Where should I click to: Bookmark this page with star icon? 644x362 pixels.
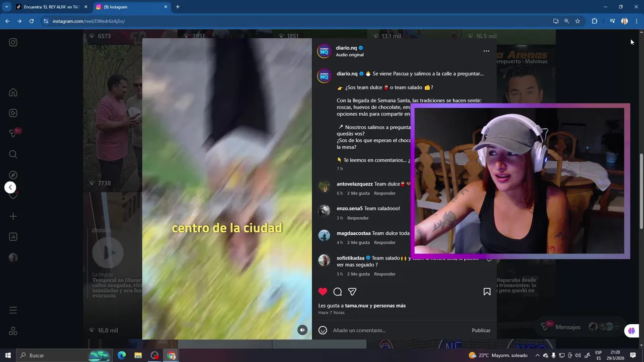point(578,21)
